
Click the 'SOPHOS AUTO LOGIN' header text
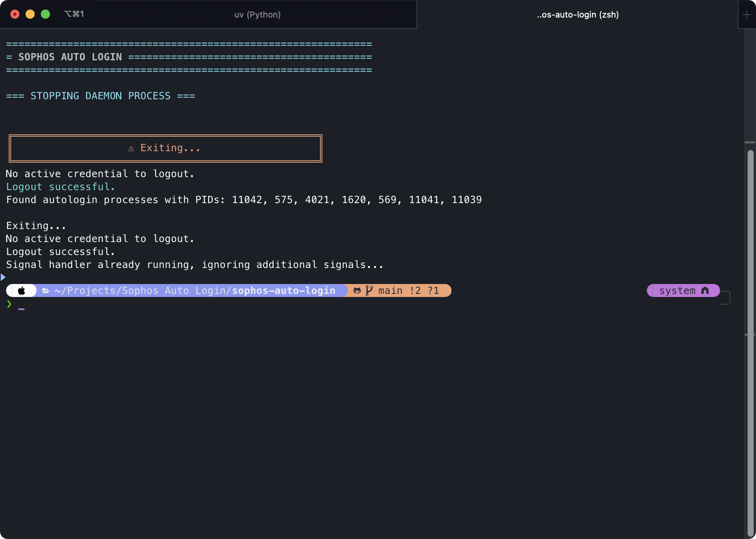point(70,57)
